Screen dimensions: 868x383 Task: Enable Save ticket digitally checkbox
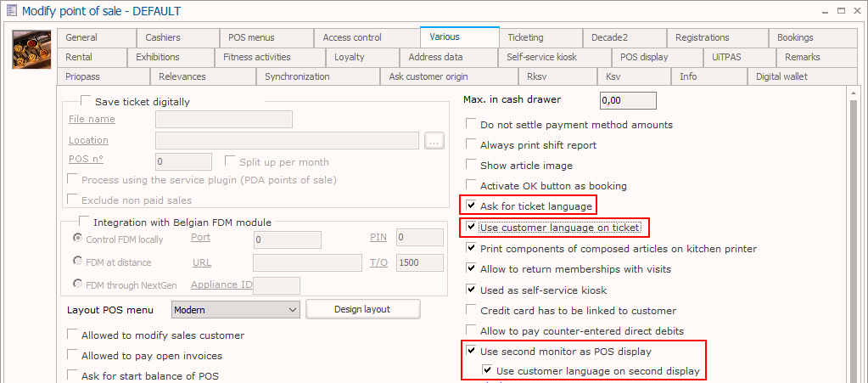coord(85,101)
